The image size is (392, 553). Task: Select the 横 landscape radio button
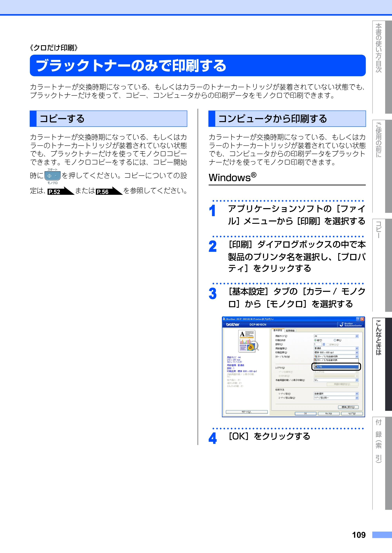[335, 340]
